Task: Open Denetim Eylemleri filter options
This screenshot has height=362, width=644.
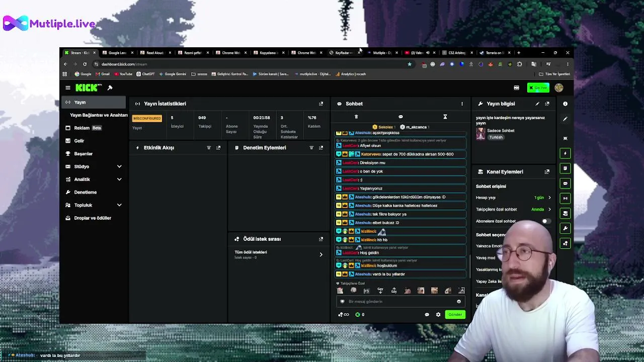Action: point(311,148)
